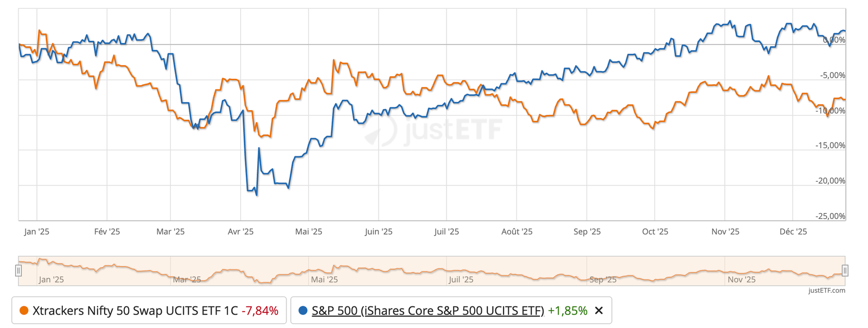Screen dimensions: 868x328
Task: Click the Août '25 x-axis label
Action: 516,231
